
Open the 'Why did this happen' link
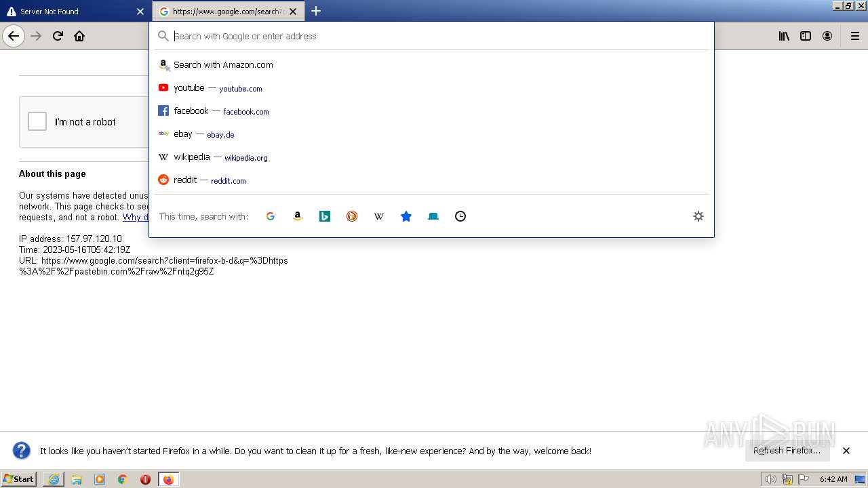coord(136,218)
